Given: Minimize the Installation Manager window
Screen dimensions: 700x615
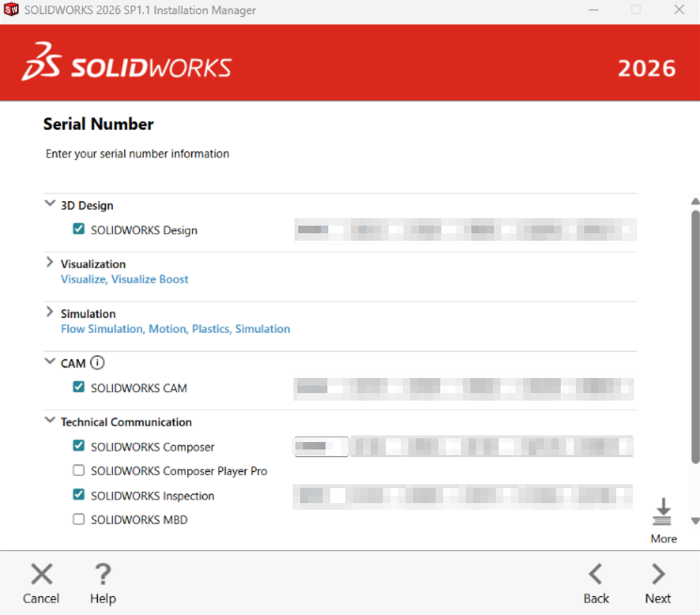Looking at the screenshot, I should click(594, 9).
